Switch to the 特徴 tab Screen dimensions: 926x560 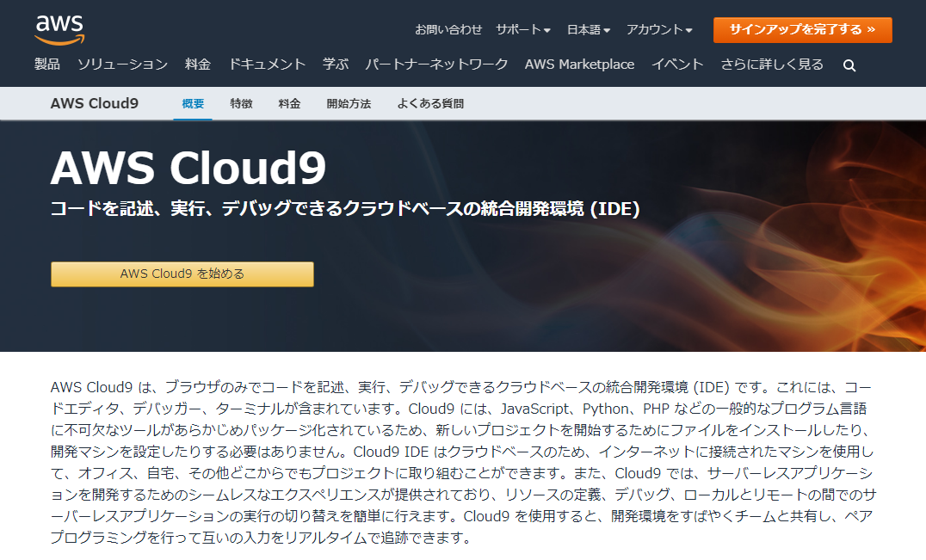tap(242, 104)
